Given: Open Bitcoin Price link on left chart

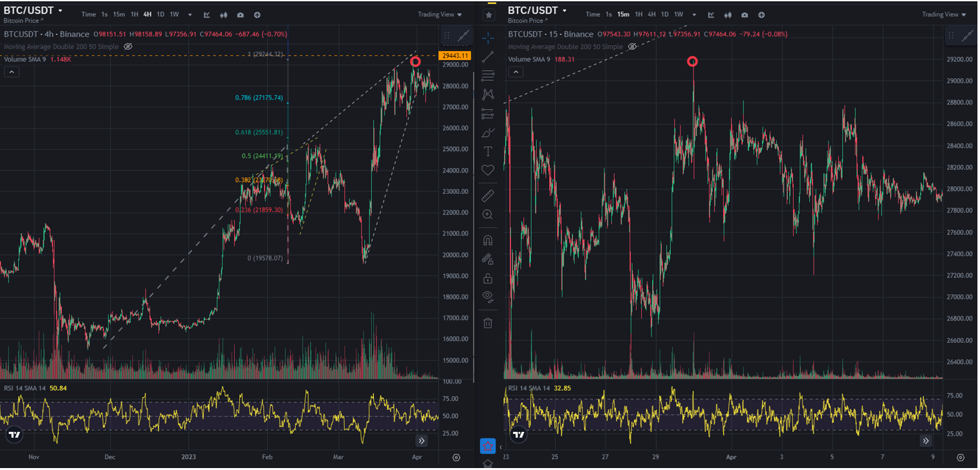Looking at the screenshot, I should [24, 21].
